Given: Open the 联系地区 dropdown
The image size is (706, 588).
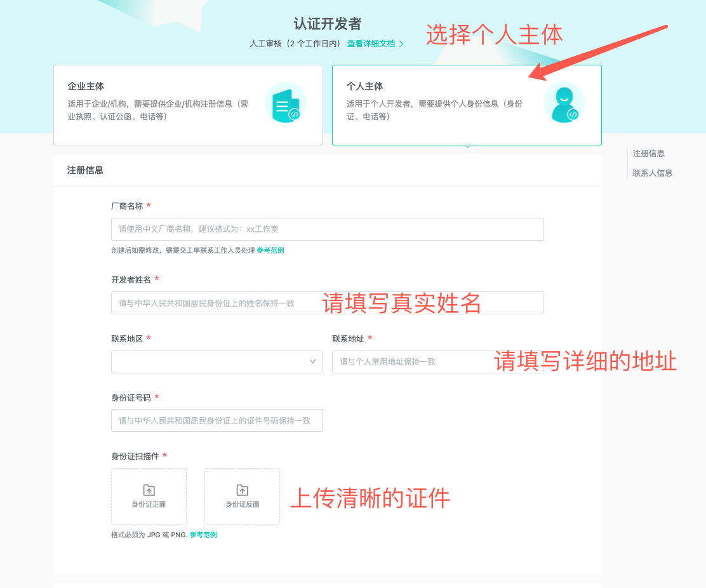Looking at the screenshot, I should 217,362.
